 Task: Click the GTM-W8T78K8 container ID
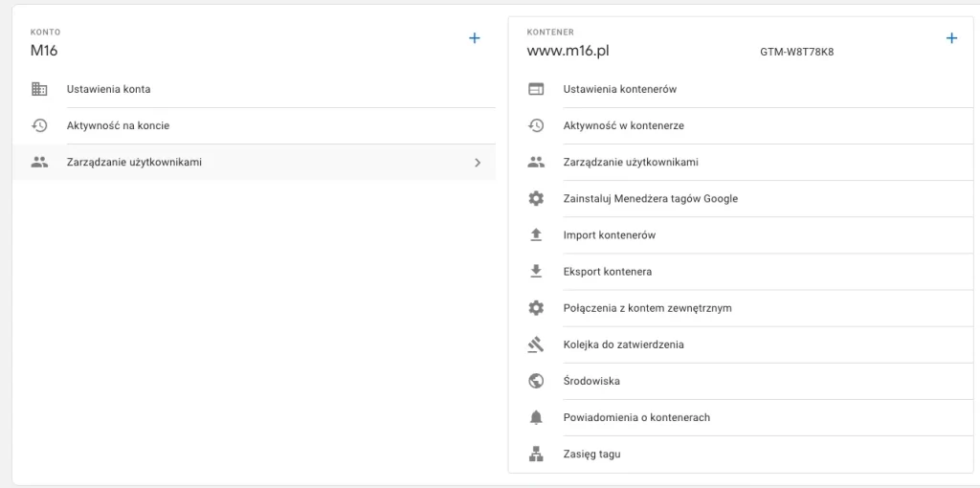pos(797,53)
